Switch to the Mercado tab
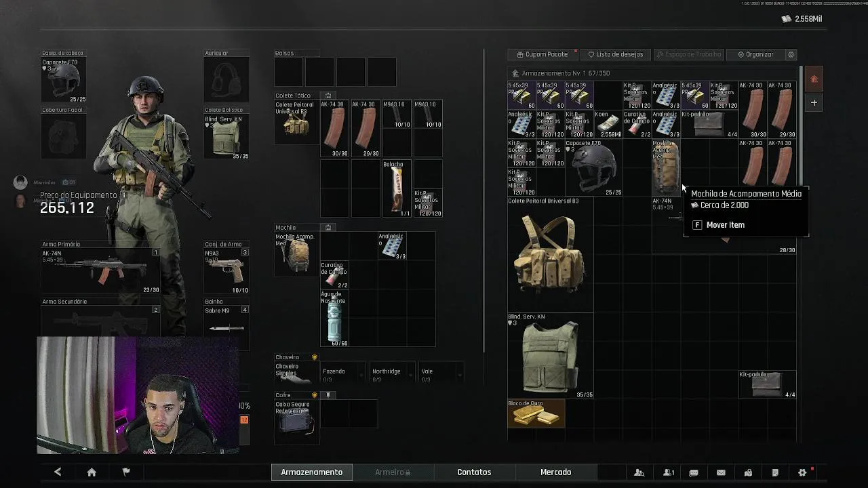This screenshot has width=868, height=488. (x=556, y=472)
